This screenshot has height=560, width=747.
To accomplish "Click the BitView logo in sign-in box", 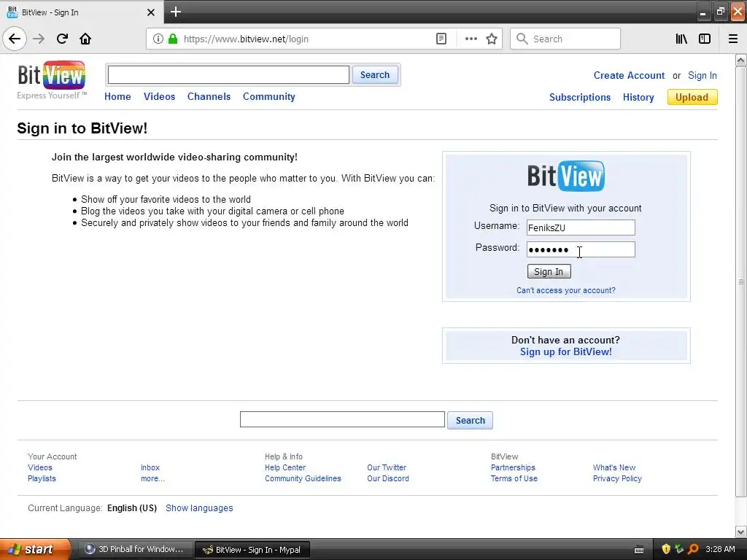I will [x=566, y=176].
